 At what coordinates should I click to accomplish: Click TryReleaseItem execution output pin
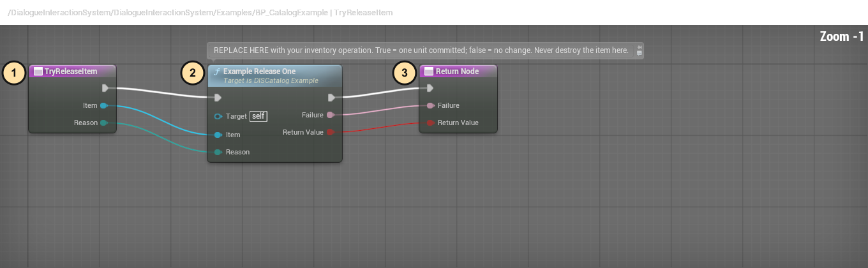click(x=106, y=88)
